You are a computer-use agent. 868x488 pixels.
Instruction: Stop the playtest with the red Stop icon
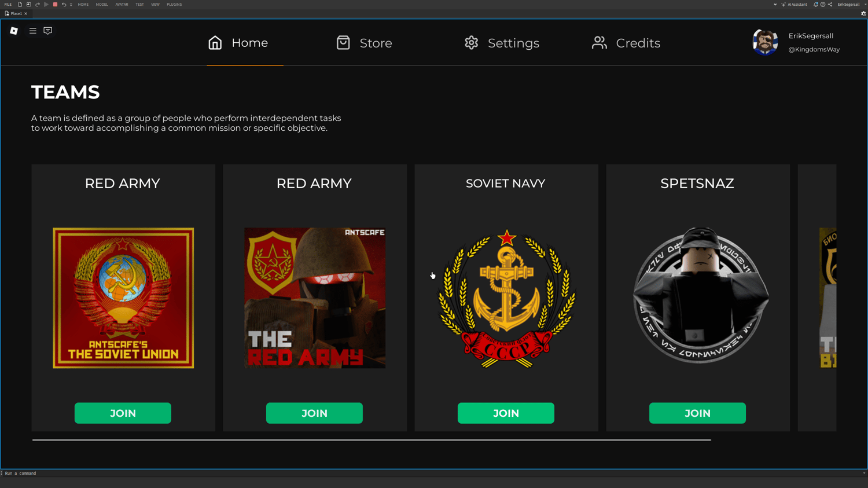[x=55, y=5]
